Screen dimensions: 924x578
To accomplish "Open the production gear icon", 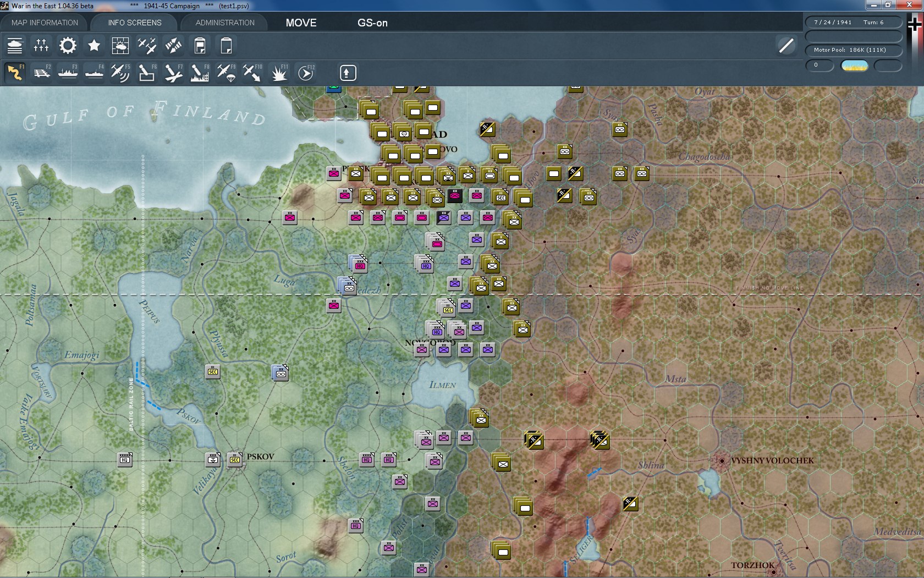I will tap(68, 45).
